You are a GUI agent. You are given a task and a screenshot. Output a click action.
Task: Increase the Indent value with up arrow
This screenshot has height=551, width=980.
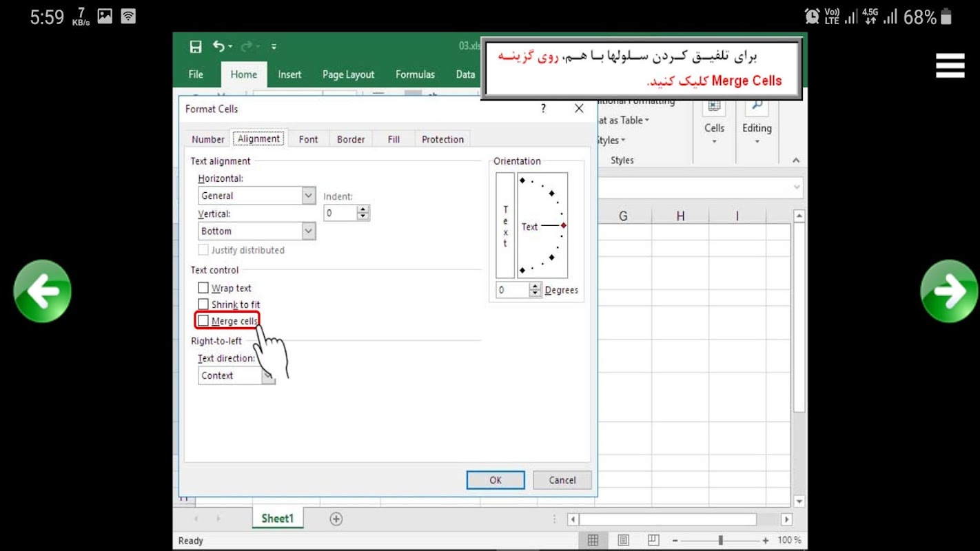point(363,209)
